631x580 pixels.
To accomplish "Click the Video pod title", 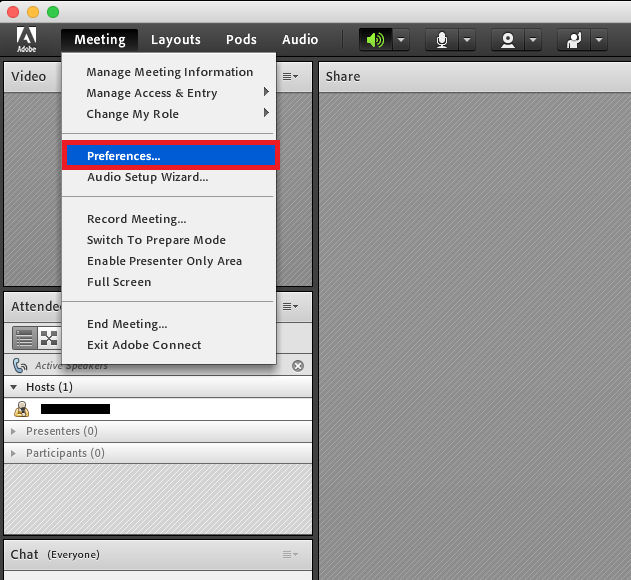I will coord(29,76).
